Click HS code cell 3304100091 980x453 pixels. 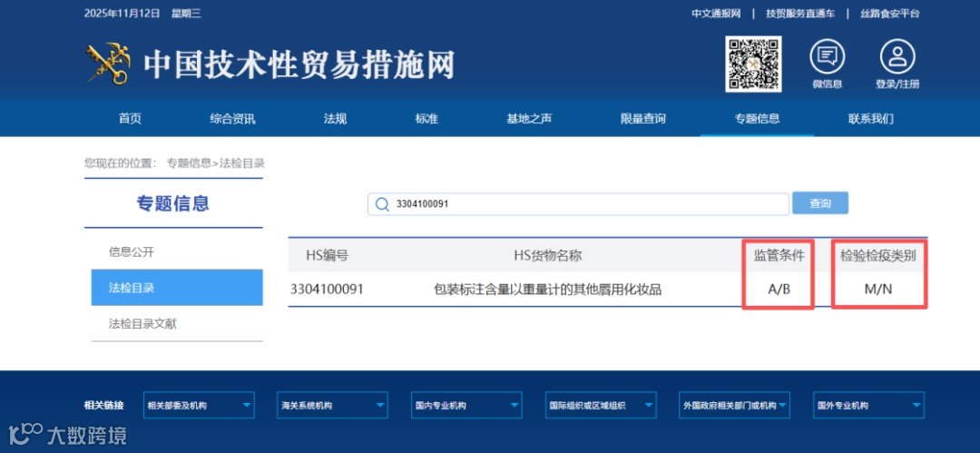(327, 290)
